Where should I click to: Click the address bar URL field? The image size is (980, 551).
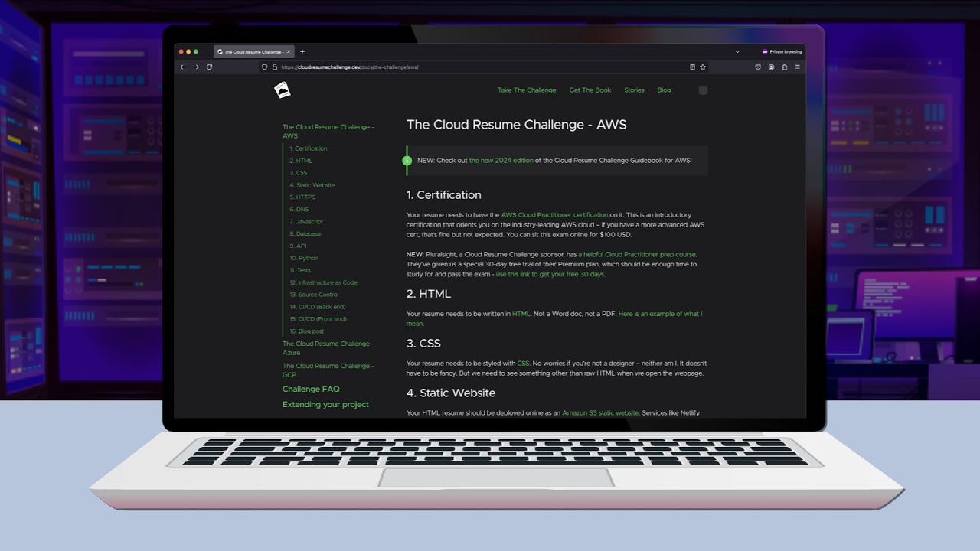tap(482, 67)
